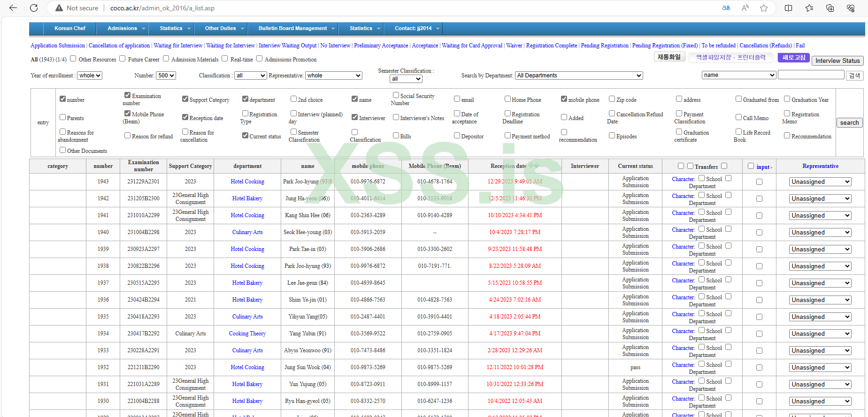Click the empty search text field
Screen dimensions: 868x417
click(811, 75)
